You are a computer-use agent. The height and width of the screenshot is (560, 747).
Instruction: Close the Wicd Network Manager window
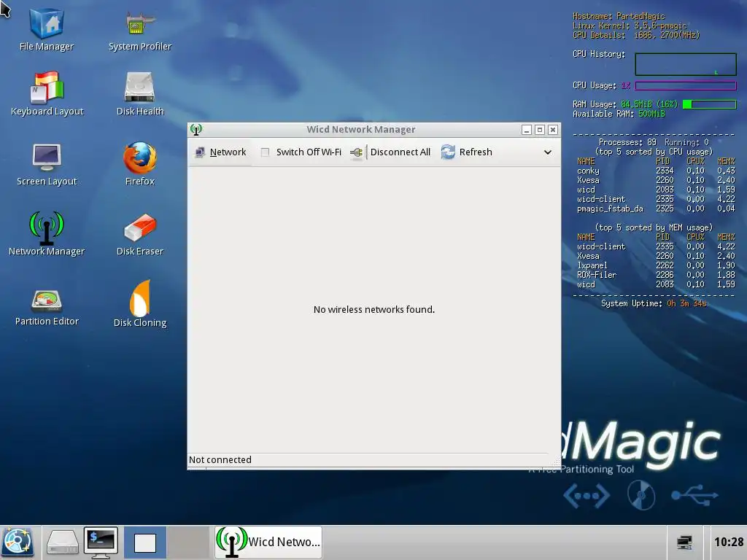(x=553, y=130)
